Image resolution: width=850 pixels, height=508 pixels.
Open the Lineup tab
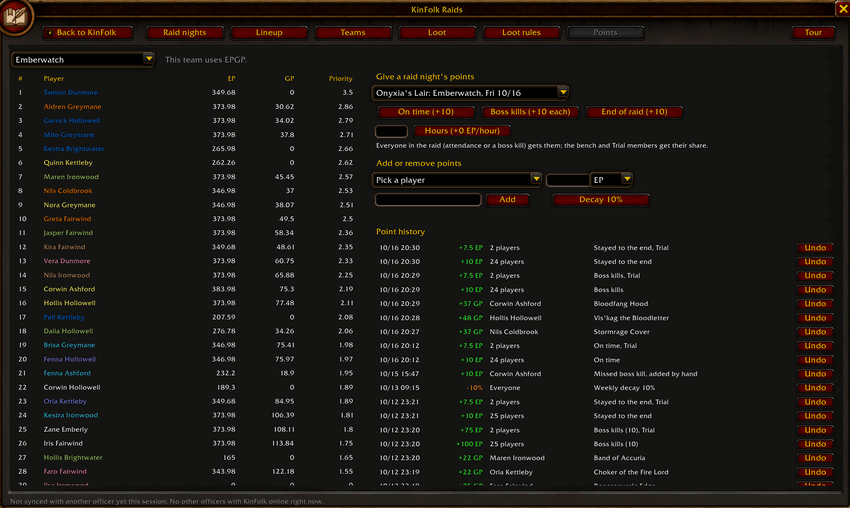click(269, 33)
